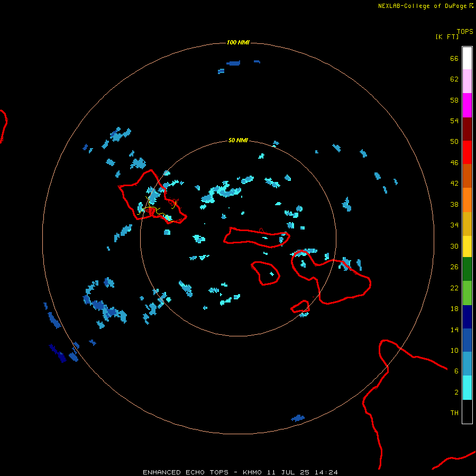Click the '[K FT]' units label
The image size is (476, 476).
click(447, 36)
